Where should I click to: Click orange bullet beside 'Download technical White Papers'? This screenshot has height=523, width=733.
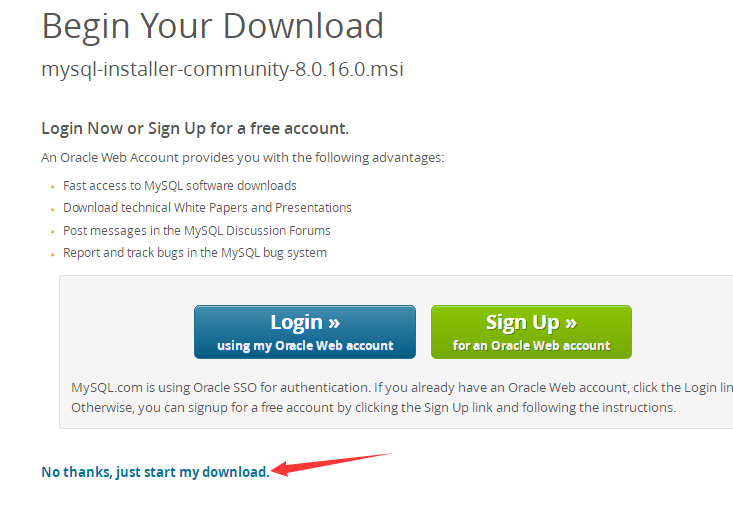pos(53,209)
